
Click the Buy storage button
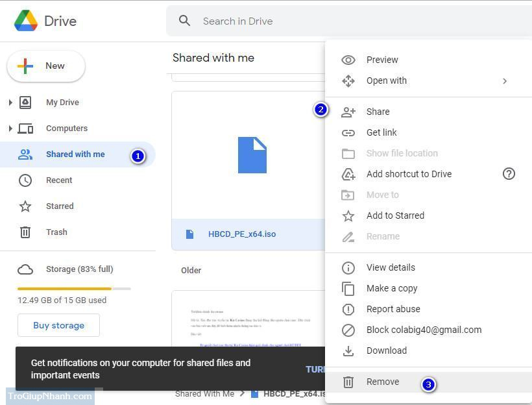(x=58, y=325)
